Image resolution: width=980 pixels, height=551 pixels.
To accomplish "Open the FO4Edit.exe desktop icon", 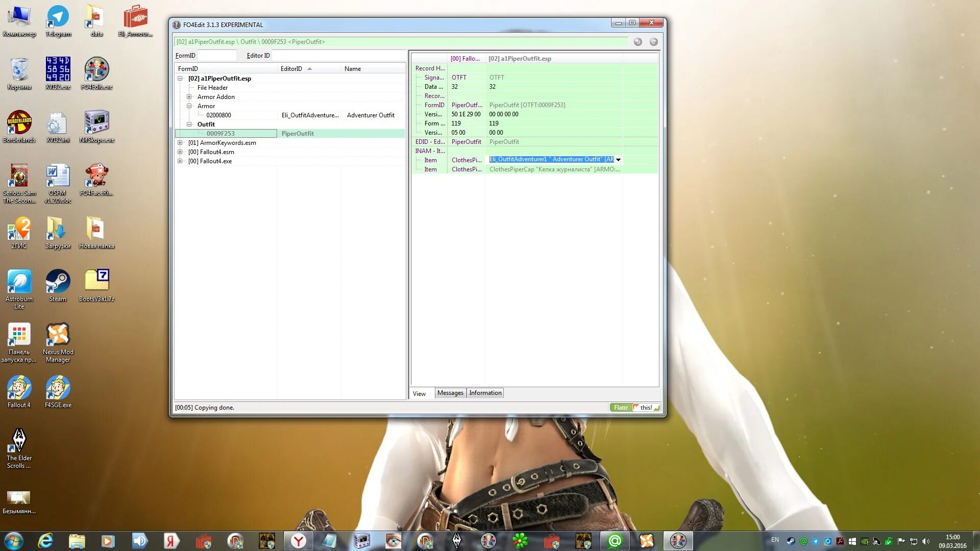I will (96, 74).
